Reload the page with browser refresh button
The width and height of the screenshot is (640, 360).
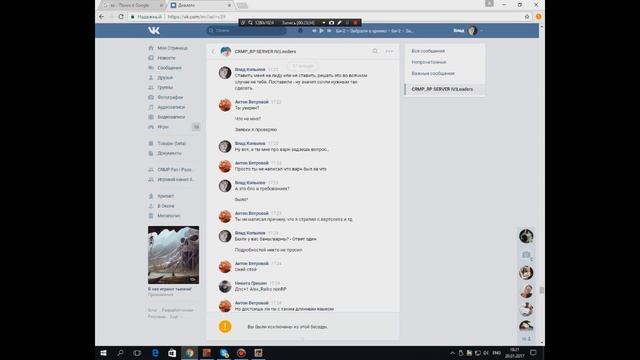pyautogui.click(x=121, y=17)
